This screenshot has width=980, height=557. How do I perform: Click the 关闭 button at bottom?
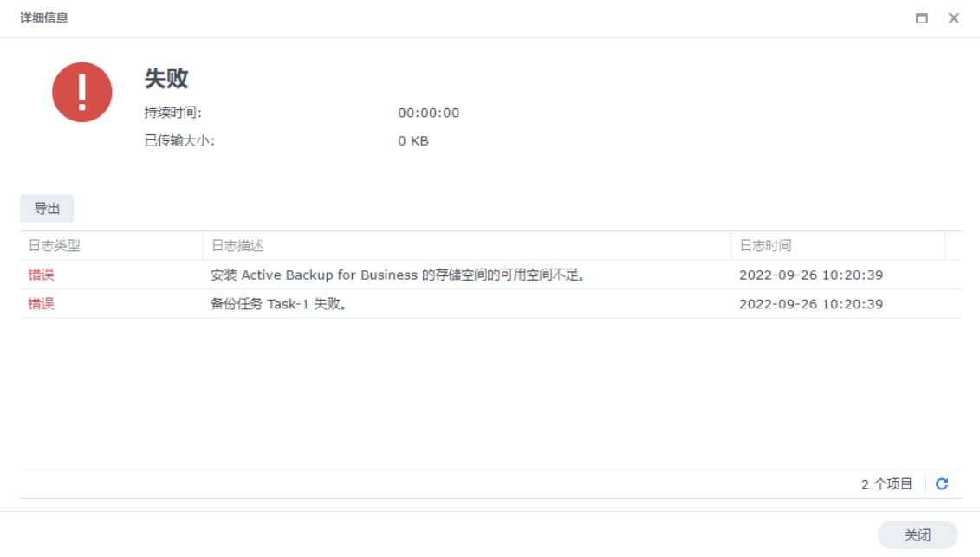point(918,535)
